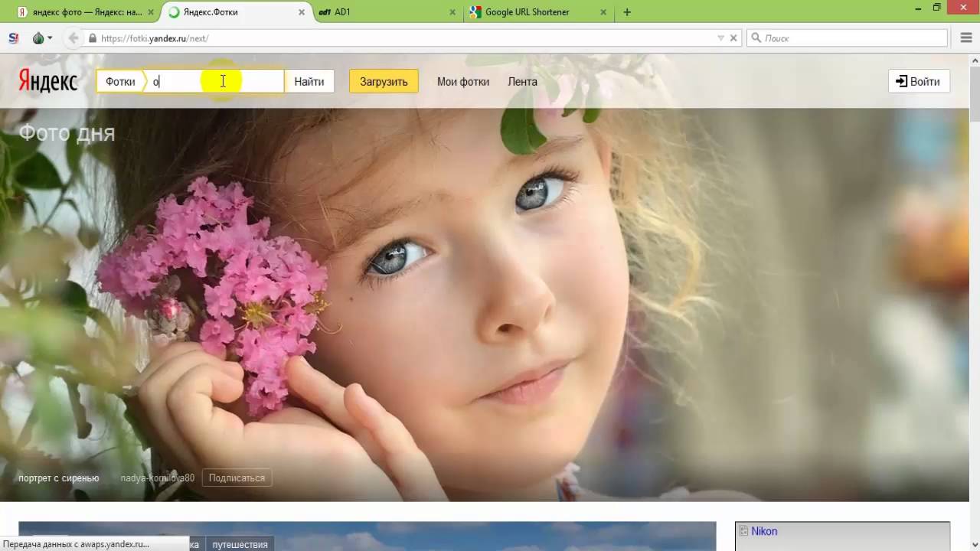Click the 'портрет с сиренью' photo title
Viewport: 980px width, 551px height.
tap(59, 478)
